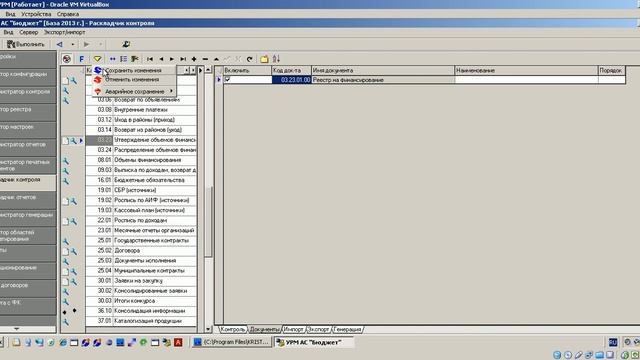Screen dimensions: 640x360
Task: Select the code cell 03.23.01.00
Action: (292, 80)
